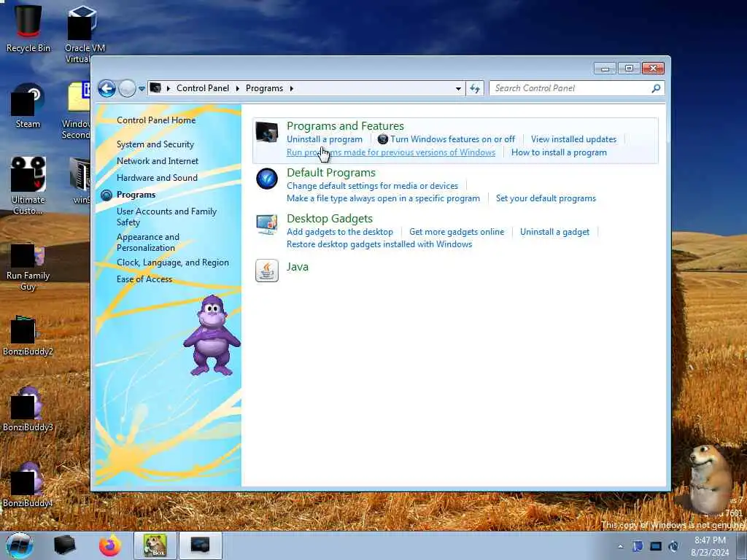Make a file type always open in program
Image resolution: width=747 pixels, height=560 pixels.
383,198
